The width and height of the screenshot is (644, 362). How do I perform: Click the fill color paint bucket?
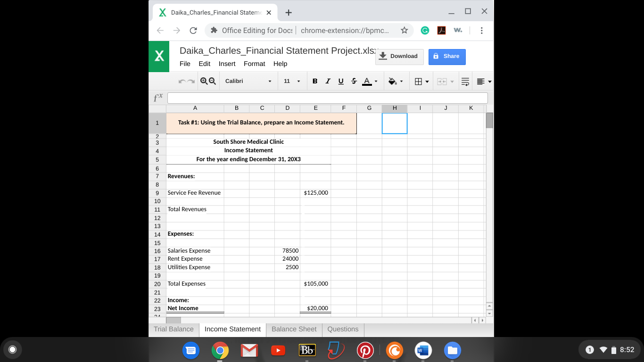[x=392, y=81]
